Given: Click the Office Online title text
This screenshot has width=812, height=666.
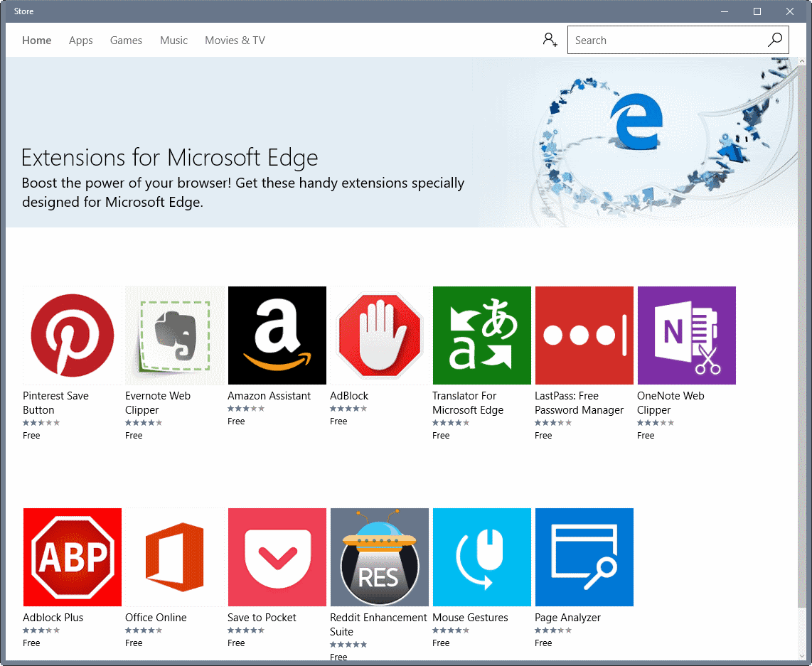Looking at the screenshot, I should [155, 618].
